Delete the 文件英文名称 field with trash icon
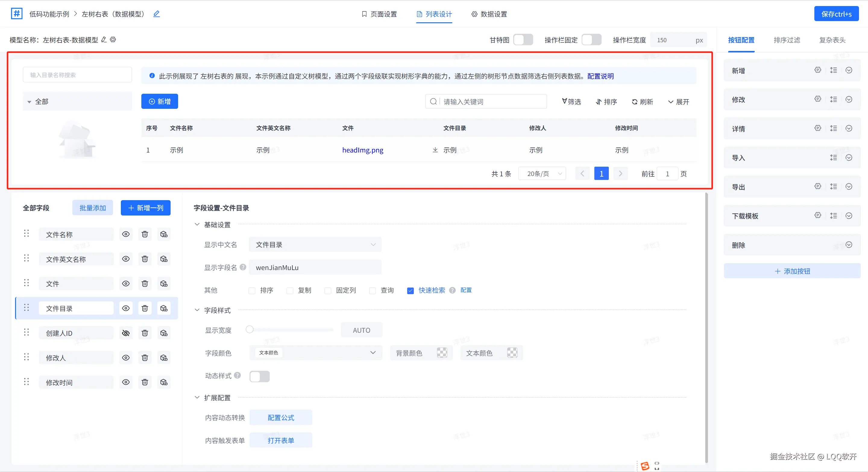This screenshot has width=868, height=472. point(145,259)
